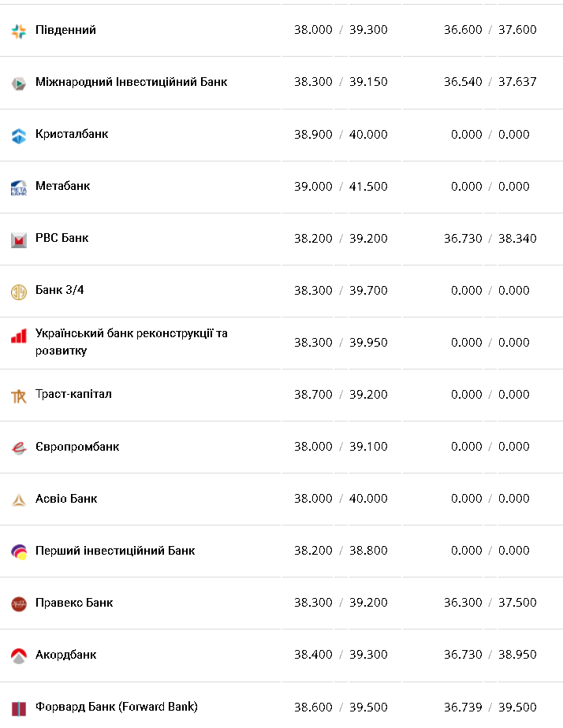The width and height of the screenshot is (563, 728).
Task: Click the Метабанк logo icon
Action: (x=19, y=188)
